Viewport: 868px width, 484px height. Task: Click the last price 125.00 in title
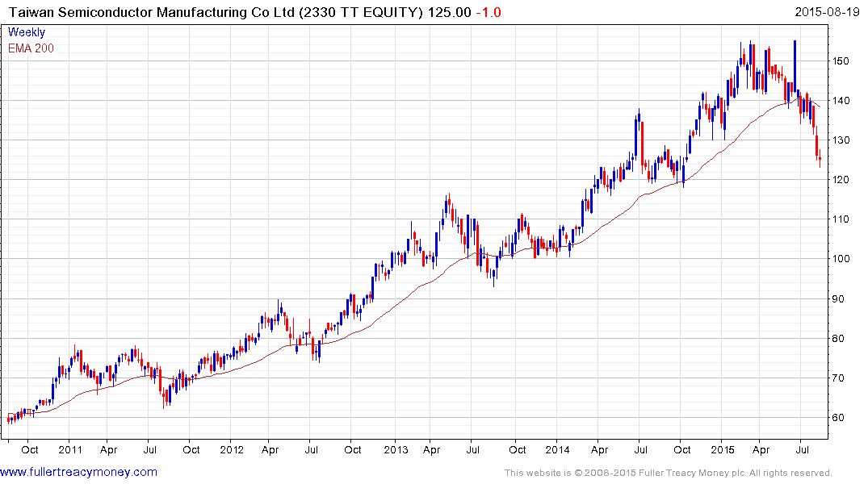click(x=449, y=12)
